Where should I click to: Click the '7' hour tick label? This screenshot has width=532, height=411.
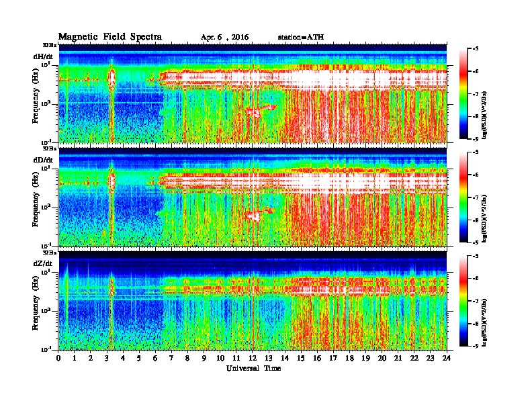tap(172, 359)
